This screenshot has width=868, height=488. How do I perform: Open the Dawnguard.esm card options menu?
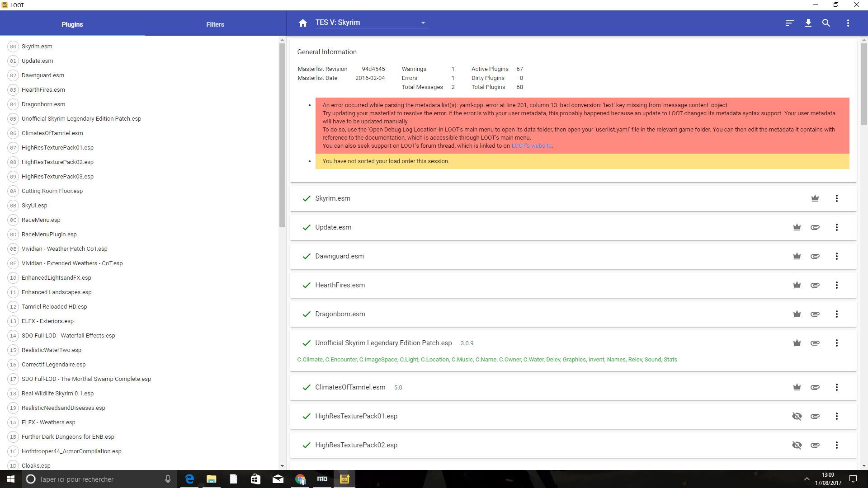coord(837,256)
